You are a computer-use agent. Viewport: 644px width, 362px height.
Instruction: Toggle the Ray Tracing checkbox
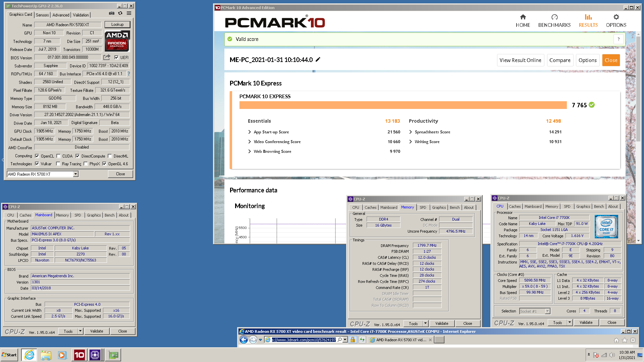coord(58,164)
